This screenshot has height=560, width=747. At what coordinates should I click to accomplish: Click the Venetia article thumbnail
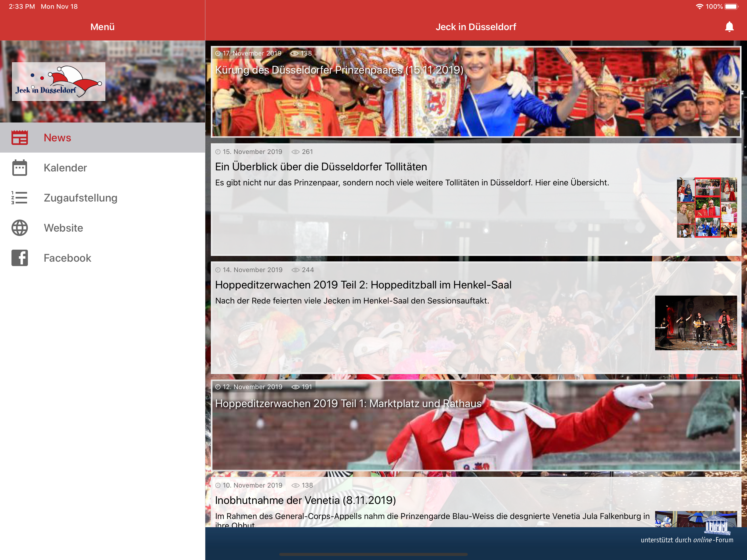[696, 519]
